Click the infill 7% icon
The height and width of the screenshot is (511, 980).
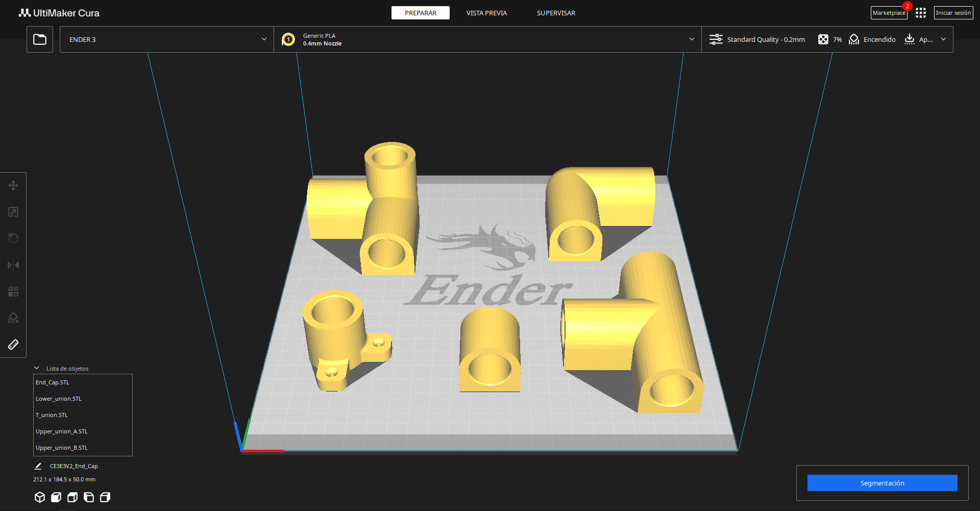coord(823,39)
